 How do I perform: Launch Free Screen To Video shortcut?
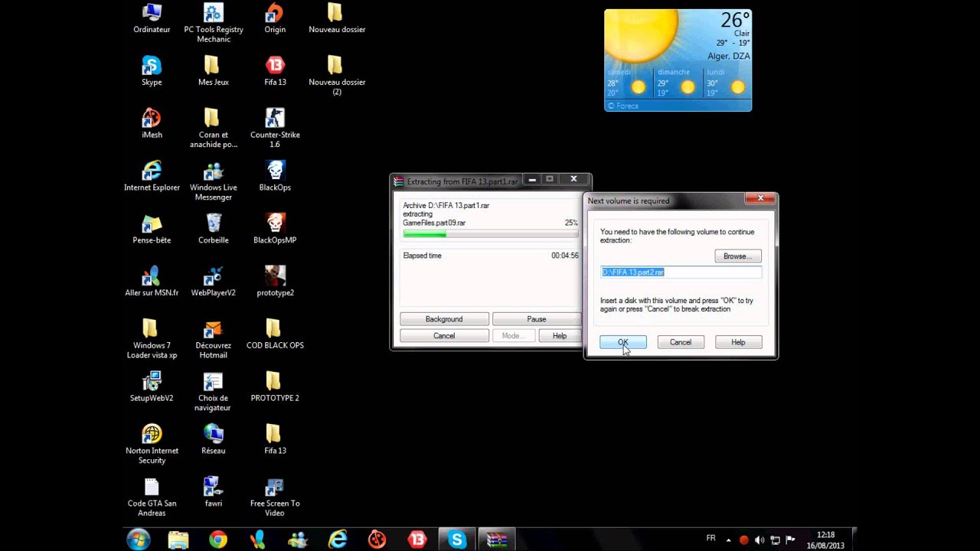(275, 497)
